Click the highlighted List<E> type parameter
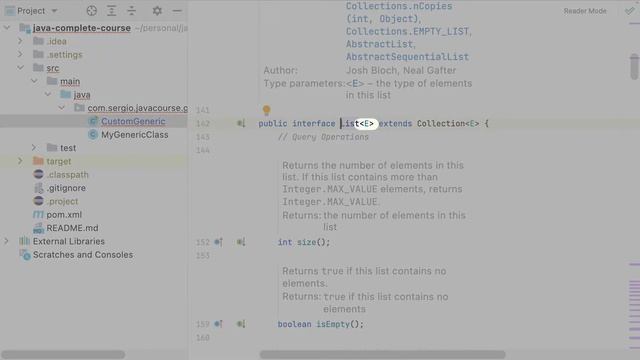 click(366, 123)
